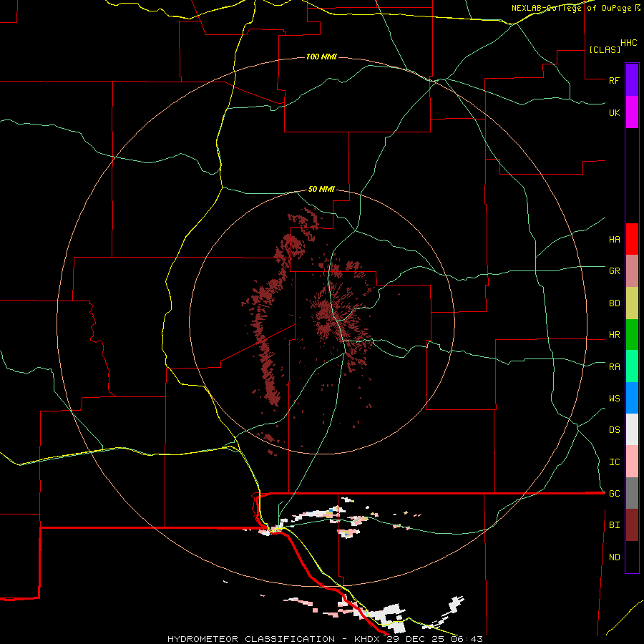Click the RA legend label

614,367
